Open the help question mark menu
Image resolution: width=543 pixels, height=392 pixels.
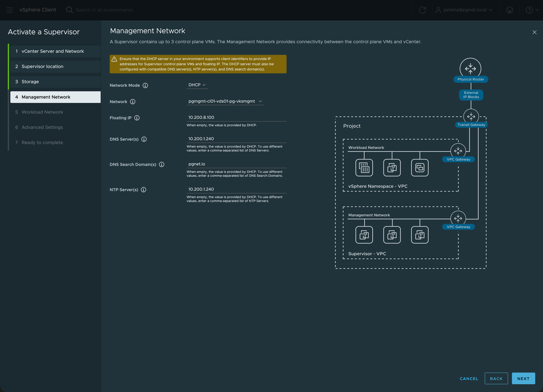pyautogui.click(x=532, y=10)
